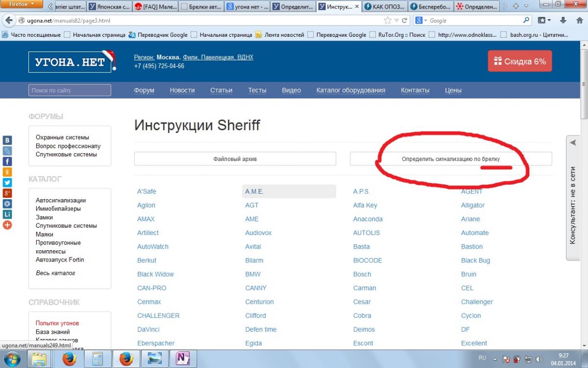Open Новости in site navigation

(182, 90)
